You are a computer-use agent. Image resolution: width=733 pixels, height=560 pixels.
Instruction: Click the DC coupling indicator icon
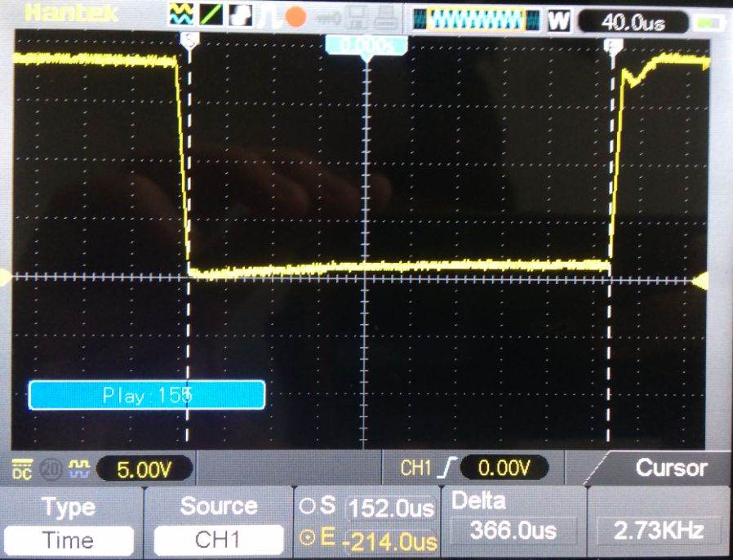coord(22,469)
